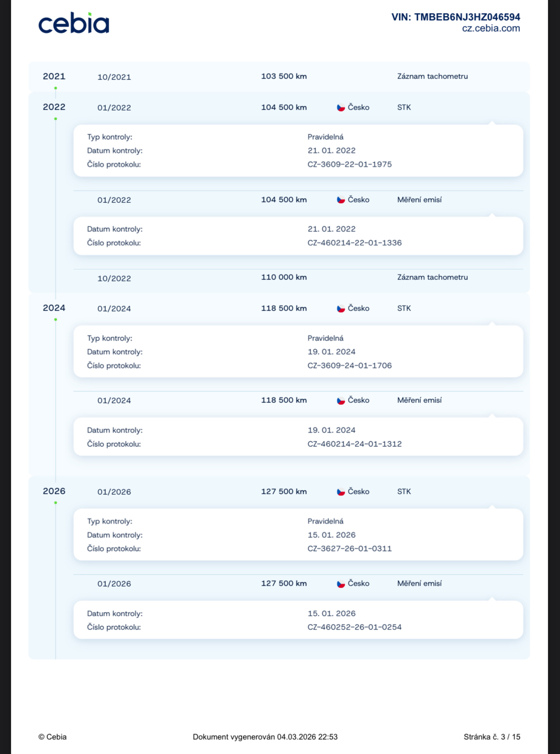This screenshot has width=560, height=754.
Task: Click Czech flag in 01/2024 STK row
Action: click(341, 309)
